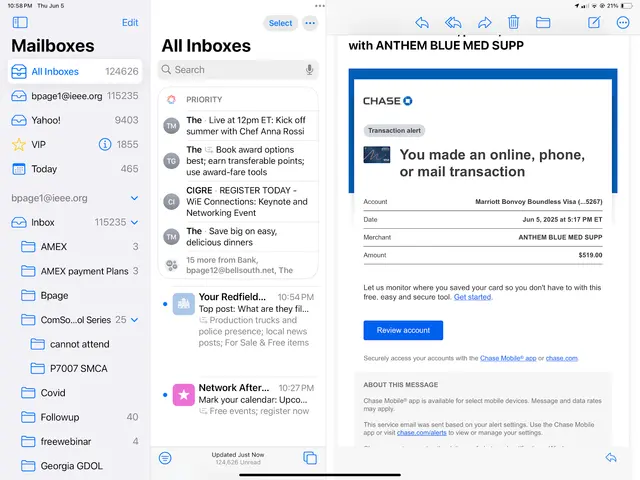This screenshot has width=640, height=480.
Task: Select All Inboxes mailbox
Action: pos(75,71)
